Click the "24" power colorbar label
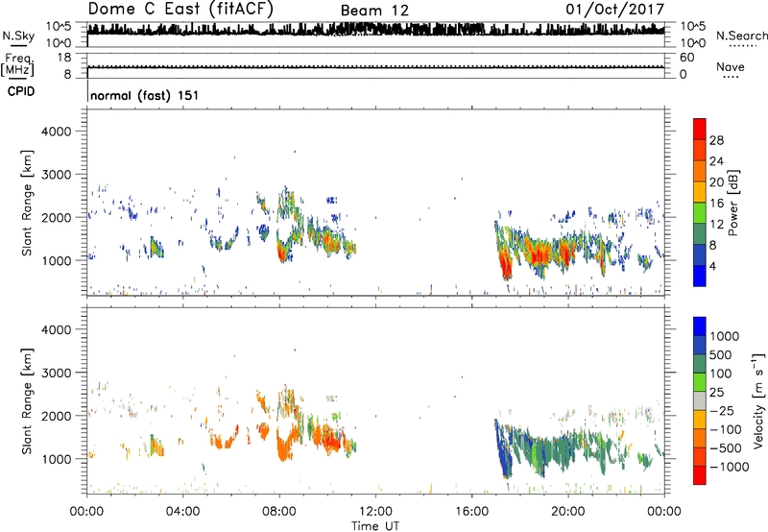This screenshot has height=532, width=768. 716,161
